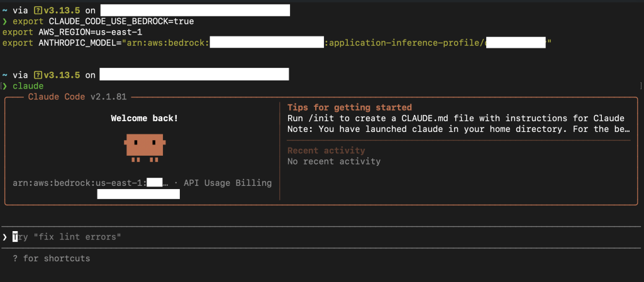Click the "? for shortcuts" hint
644x282 pixels.
[51, 258]
